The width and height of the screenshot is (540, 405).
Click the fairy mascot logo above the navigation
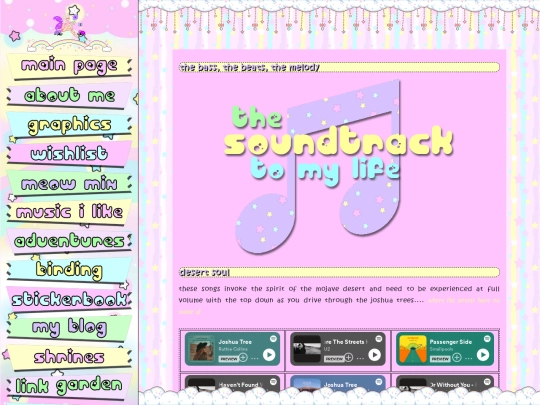[70, 28]
